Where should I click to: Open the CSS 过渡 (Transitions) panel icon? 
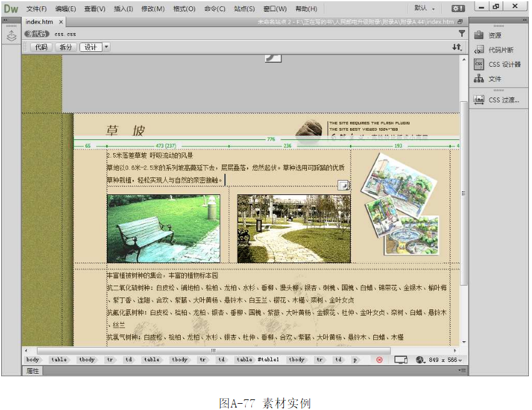[x=479, y=99]
